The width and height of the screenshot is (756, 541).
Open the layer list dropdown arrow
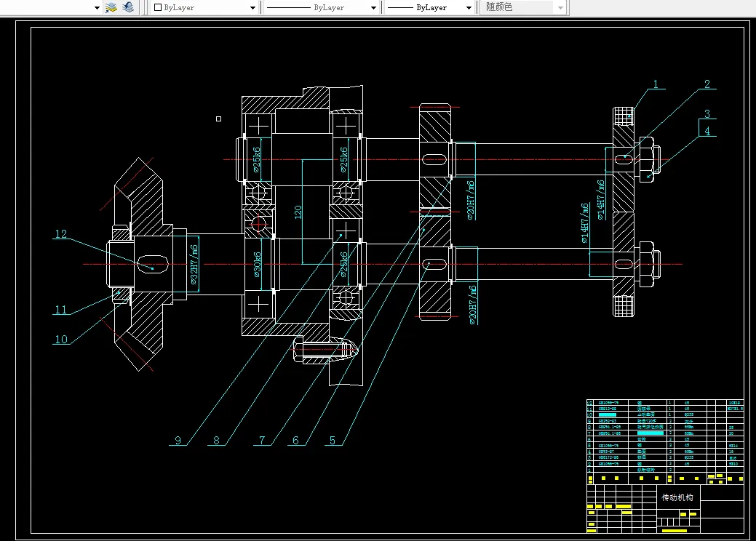click(x=98, y=8)
